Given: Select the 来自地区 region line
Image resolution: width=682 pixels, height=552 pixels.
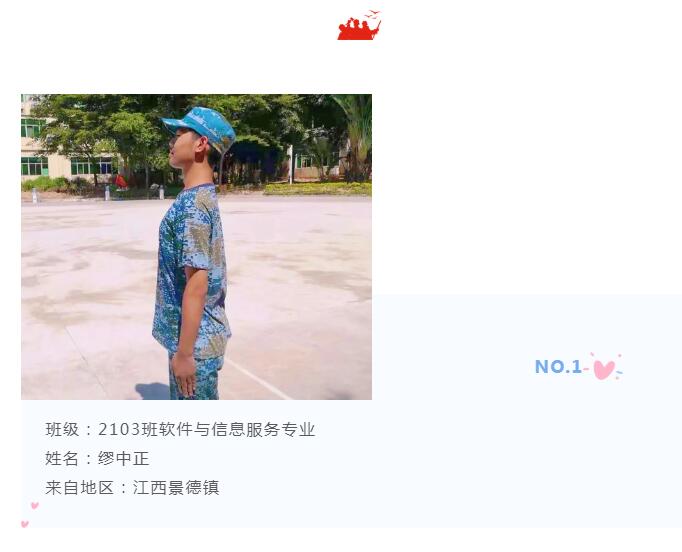Looking at the screenshot, I should [x=132, y=488].
